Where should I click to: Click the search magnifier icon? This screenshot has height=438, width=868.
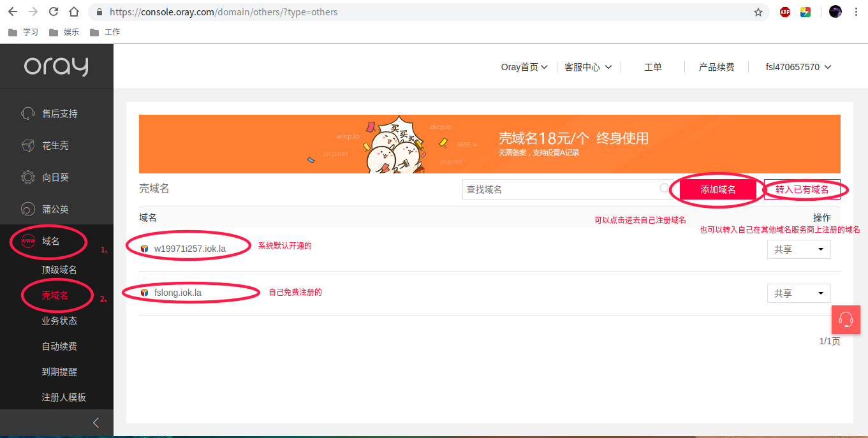665,188
